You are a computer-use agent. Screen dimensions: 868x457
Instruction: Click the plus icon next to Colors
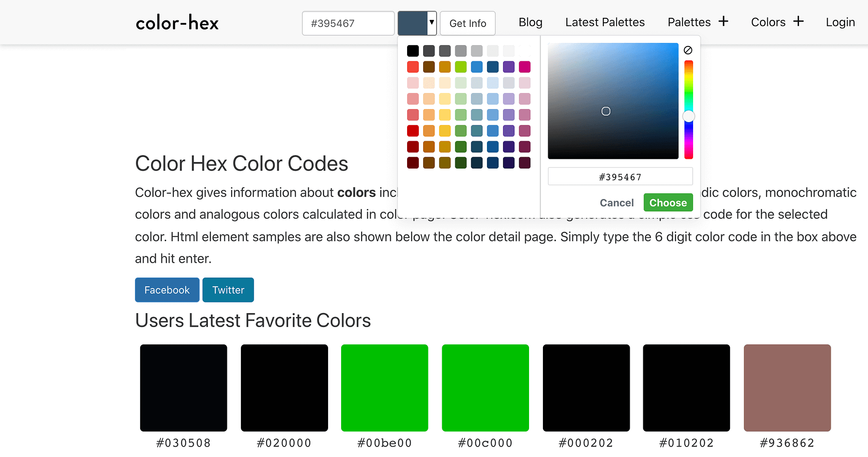pos(799,21)
